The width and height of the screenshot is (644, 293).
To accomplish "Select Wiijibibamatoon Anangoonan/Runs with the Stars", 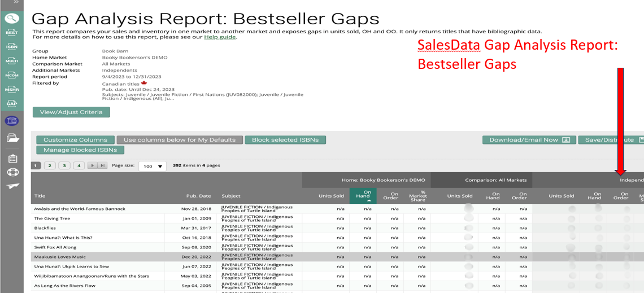I will [92, 275].
